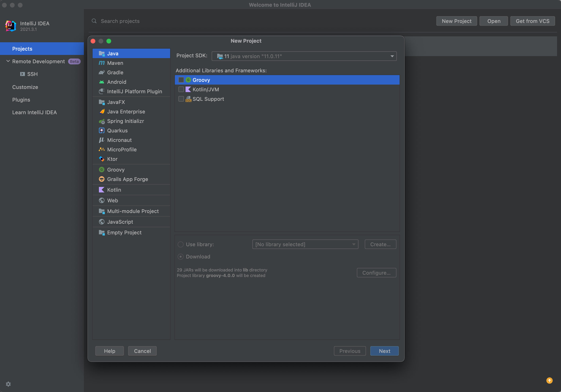Click the orange update notification icon
The width and height of the screenshot is (561, 392).
click(549, 381)
